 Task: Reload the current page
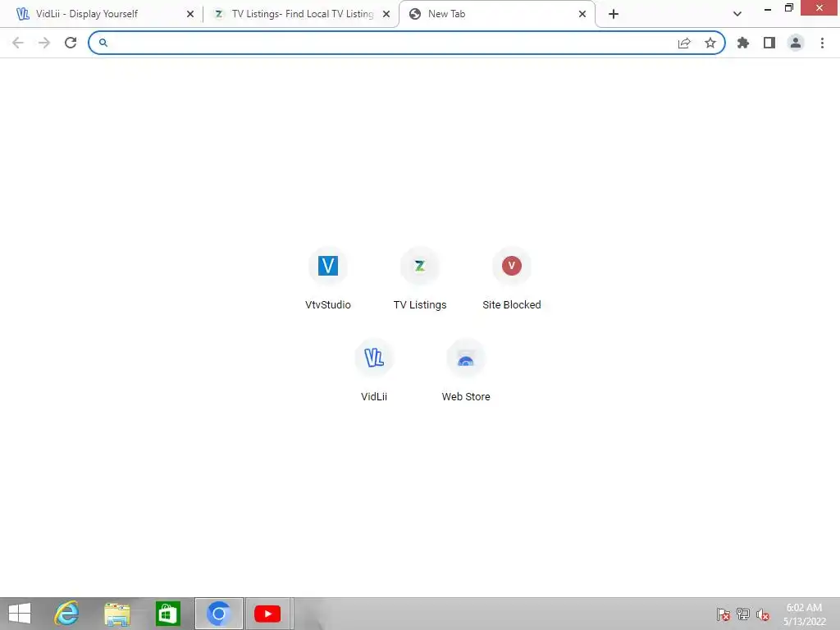click(71, 43)
